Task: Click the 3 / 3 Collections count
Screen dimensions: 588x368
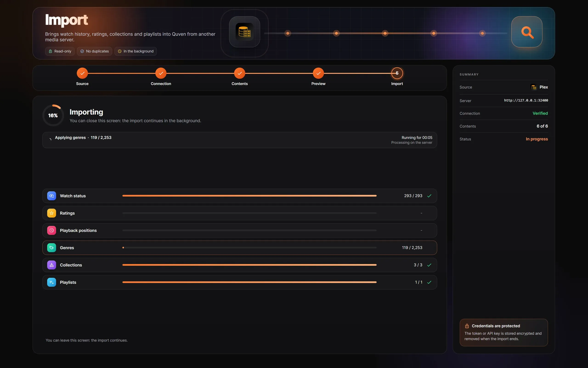Action: [418, 265]
